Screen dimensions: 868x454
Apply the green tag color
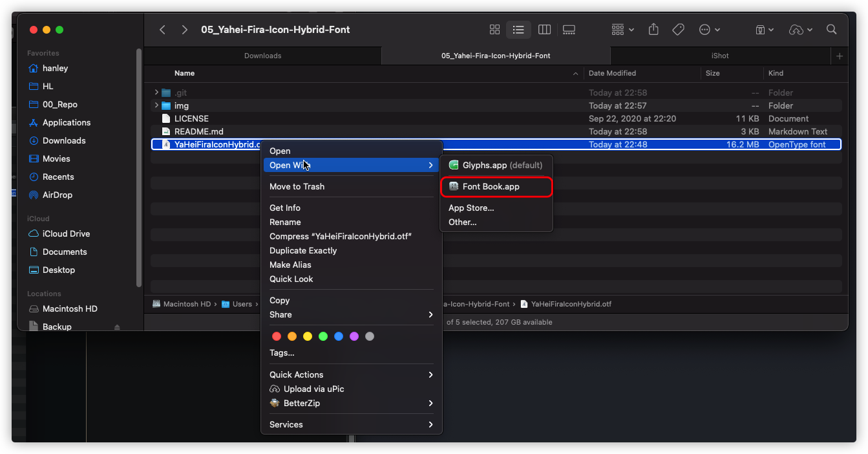pos(323,336)
